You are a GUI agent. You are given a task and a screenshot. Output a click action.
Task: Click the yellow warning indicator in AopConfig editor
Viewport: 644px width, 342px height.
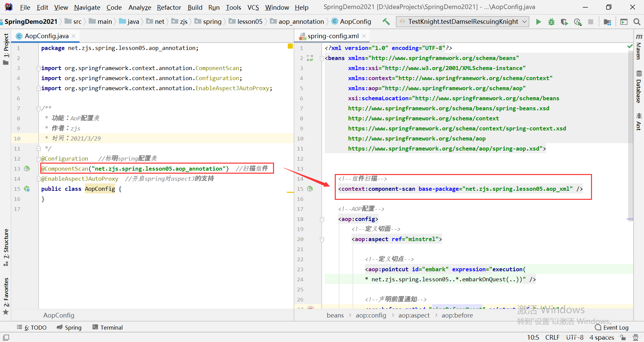[x=290, y=46]
